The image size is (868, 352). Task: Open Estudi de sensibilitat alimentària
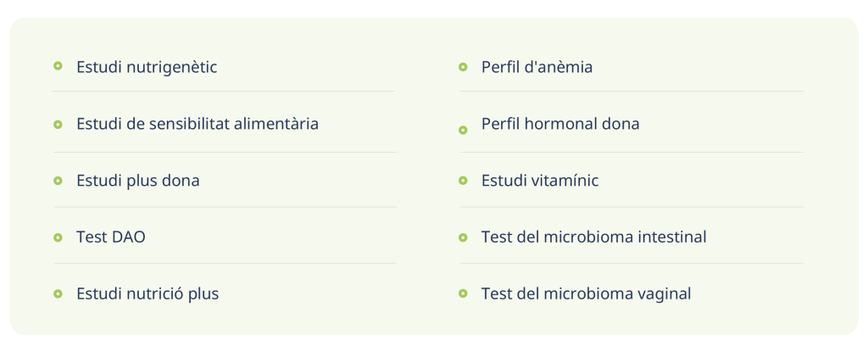point(198,124)
